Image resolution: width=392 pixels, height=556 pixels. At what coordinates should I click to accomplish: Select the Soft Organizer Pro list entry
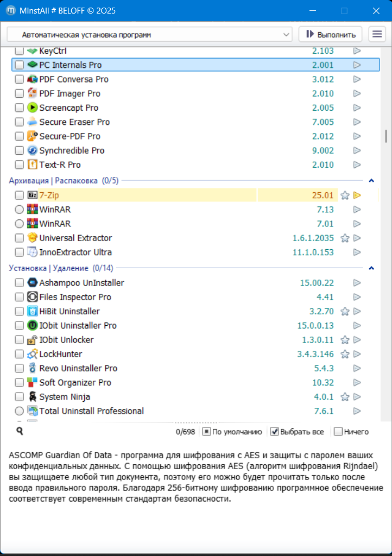75,382
